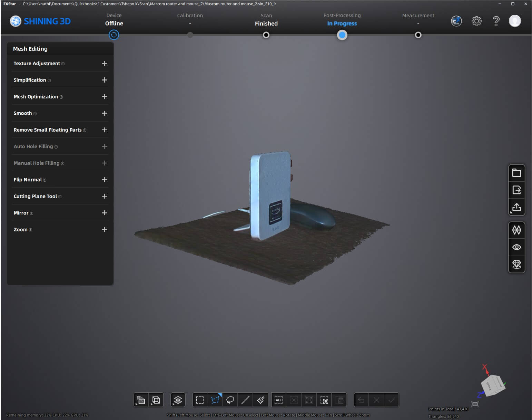Select the rectangle selection tool
Image resolution: width=532 pixels, height=420 pixels.
click(x=200, y=400)
